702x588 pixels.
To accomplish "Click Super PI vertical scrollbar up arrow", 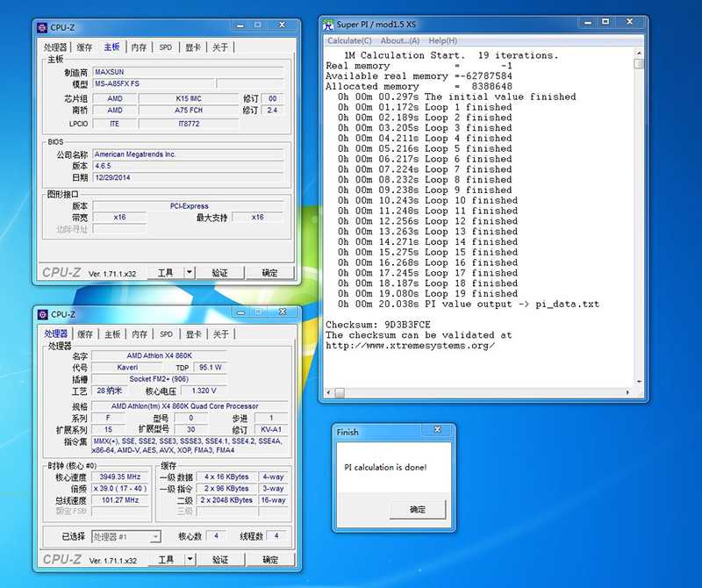I will [x=639, y=54].
